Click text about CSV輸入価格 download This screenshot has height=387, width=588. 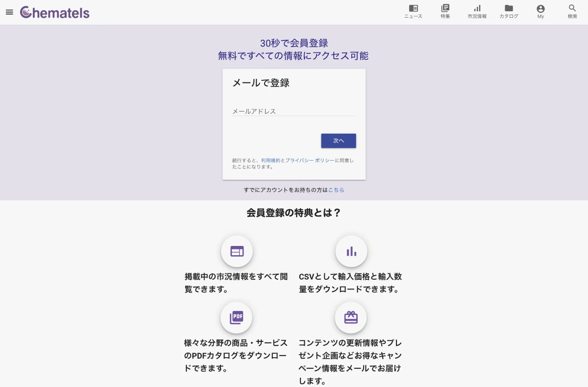350,283
